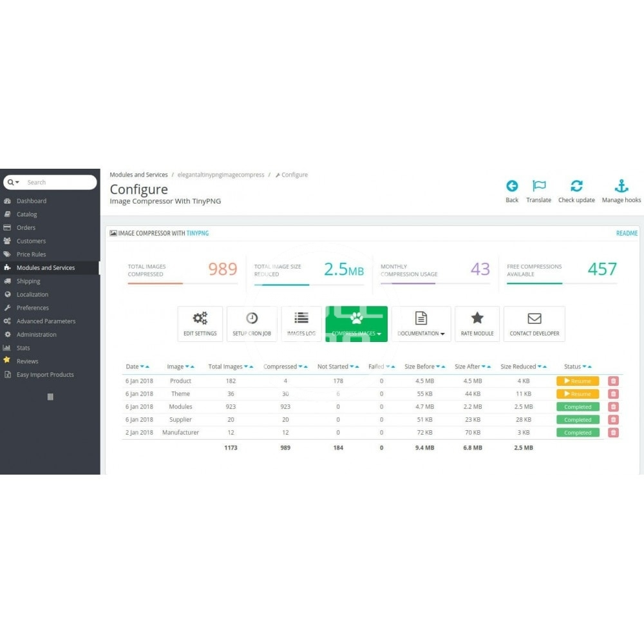Expand the Compress Images dropdown
Screen dimensions: 644x644
click(x=357, y=323)
